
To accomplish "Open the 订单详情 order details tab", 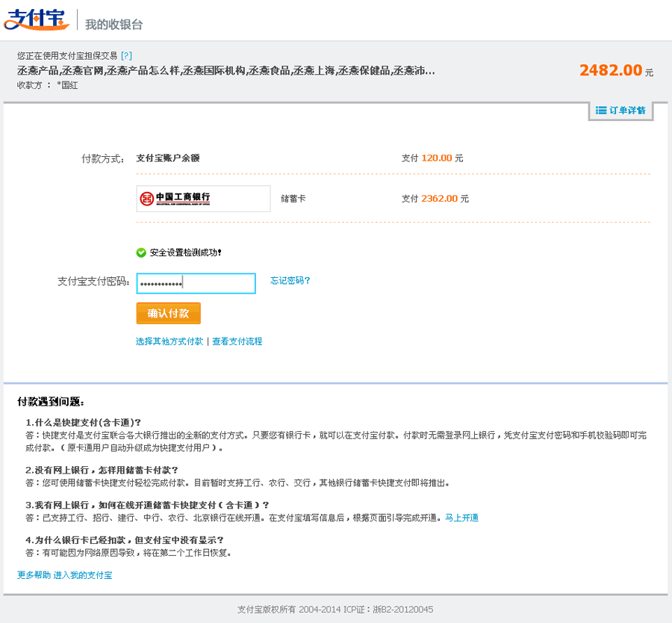I will 620,111.
